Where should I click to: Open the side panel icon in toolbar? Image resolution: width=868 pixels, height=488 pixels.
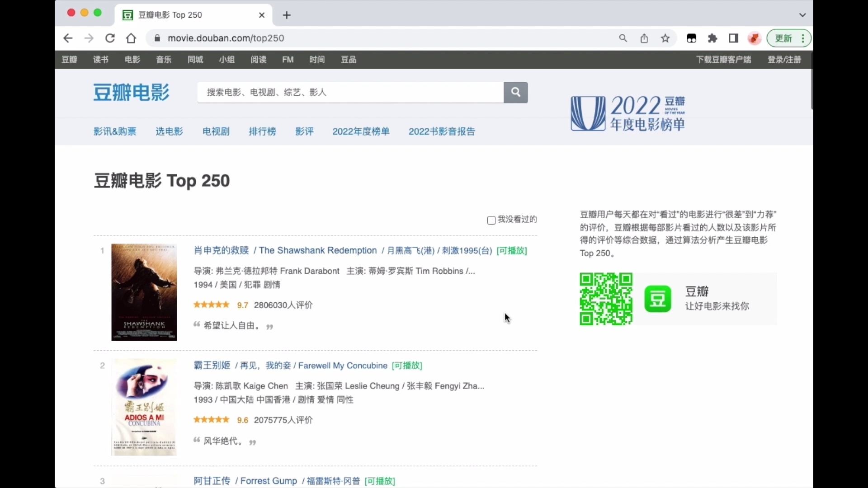(x=733, y=38)
